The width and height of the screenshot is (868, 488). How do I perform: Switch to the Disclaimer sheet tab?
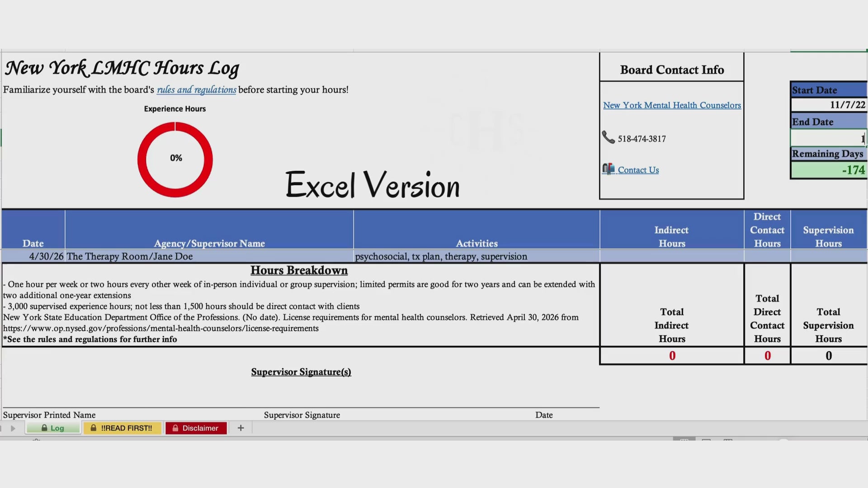(196, 428)
